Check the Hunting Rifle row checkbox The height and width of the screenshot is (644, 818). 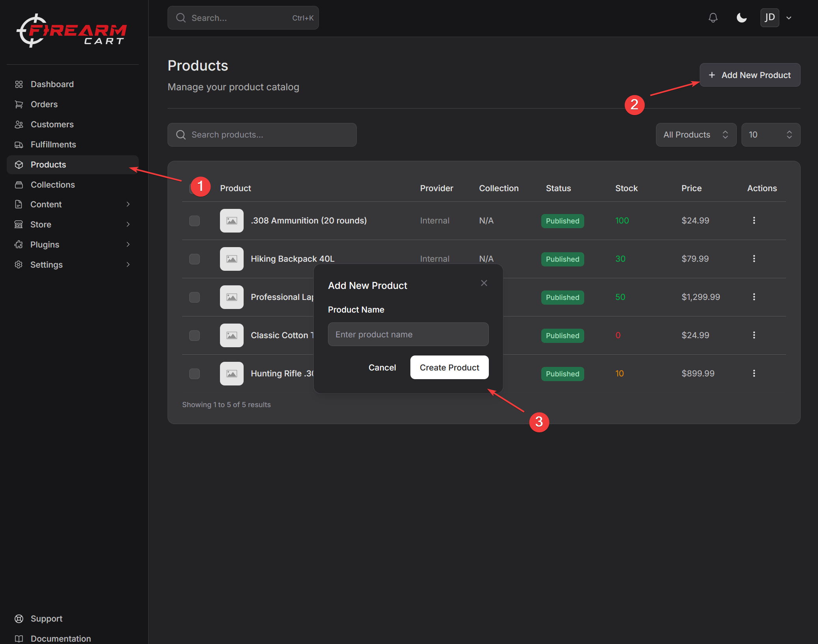(x=195, y=374)
